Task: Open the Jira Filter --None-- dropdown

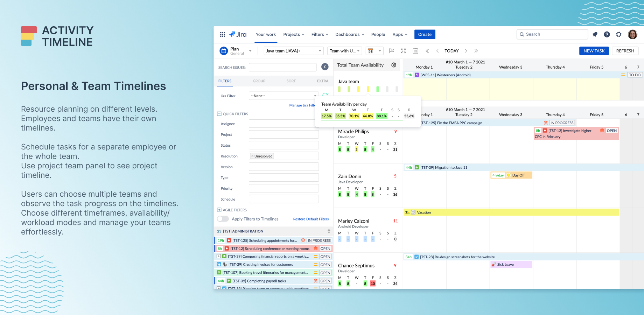Action: (284, 96)
